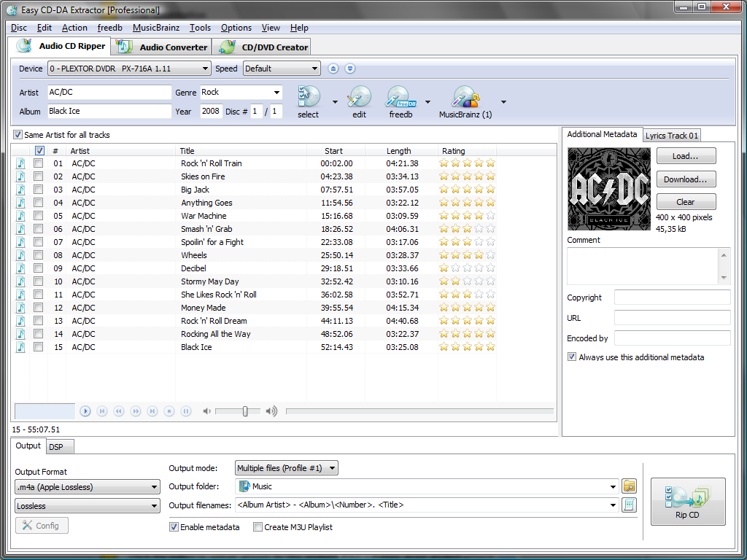
Task: Click the volume slider handle
Action: [245, 411]
